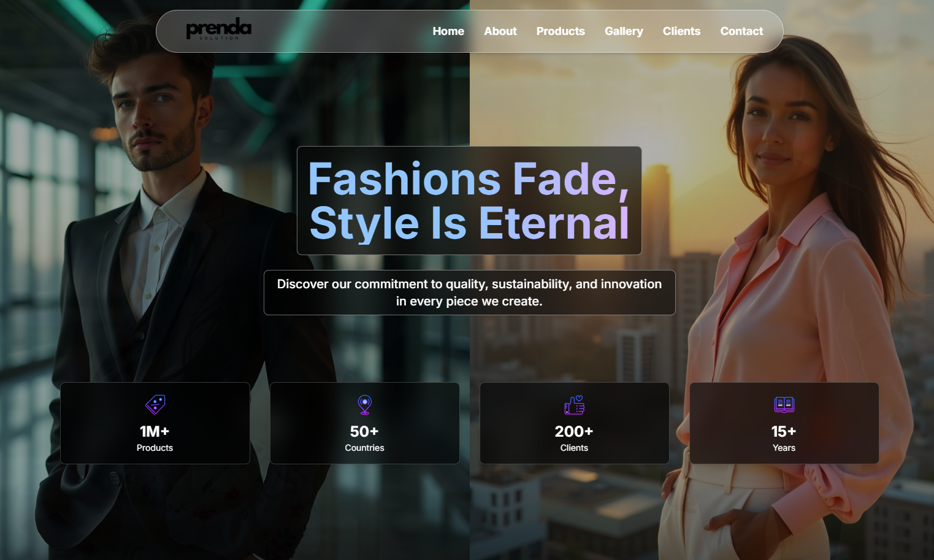This screenshot has width=934, height=560.
Task: Open the Contact page link
Action: coord(741,31)
